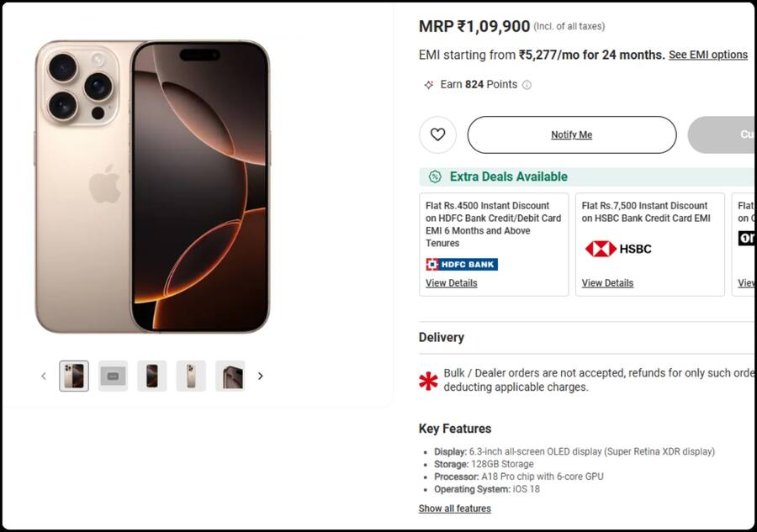Click the HDFC Bank logo
The image size is (757, 532).
pyautogui.click(x=462, y=265)
